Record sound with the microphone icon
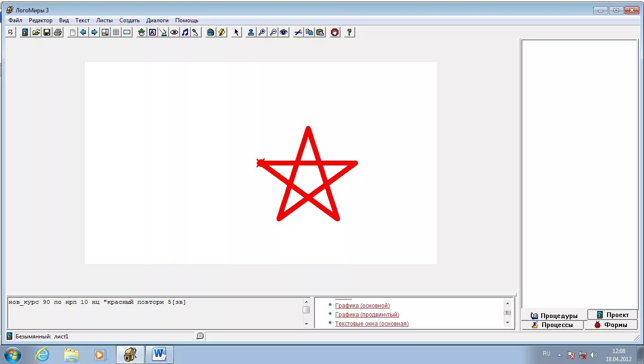 click(x=196, y=32)
